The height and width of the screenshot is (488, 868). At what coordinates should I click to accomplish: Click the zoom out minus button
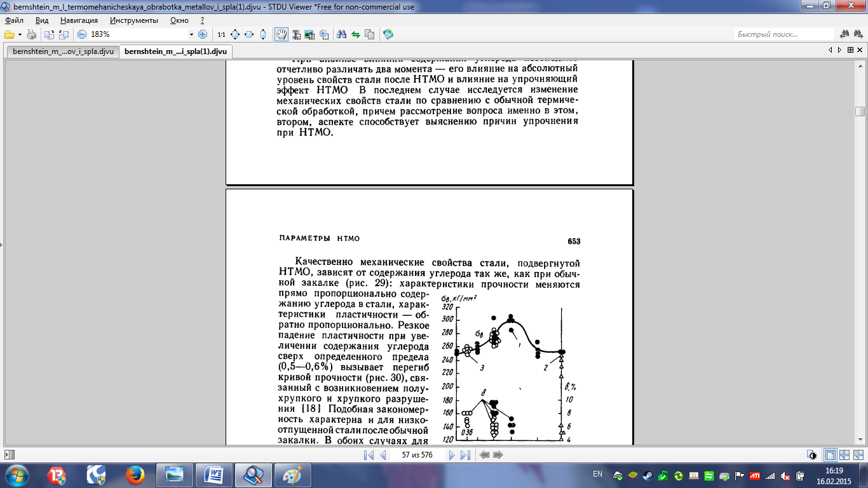click(82, 34)
